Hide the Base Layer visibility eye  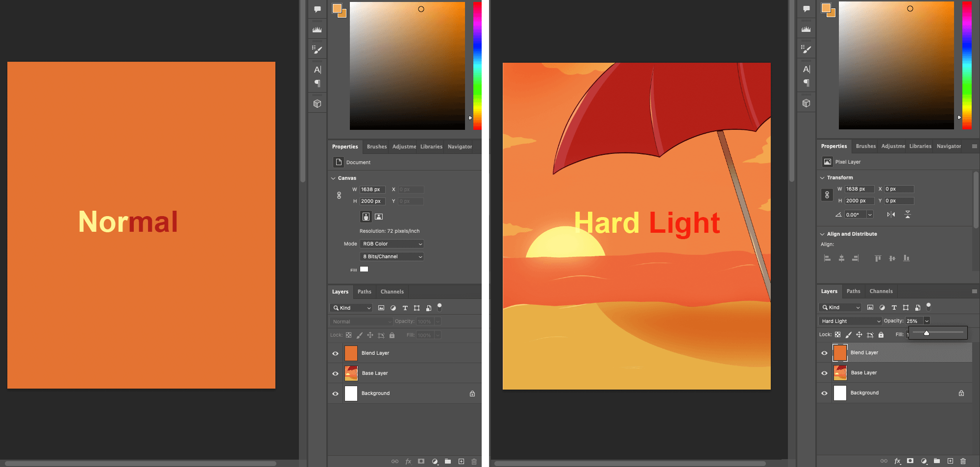coord(335,373)
